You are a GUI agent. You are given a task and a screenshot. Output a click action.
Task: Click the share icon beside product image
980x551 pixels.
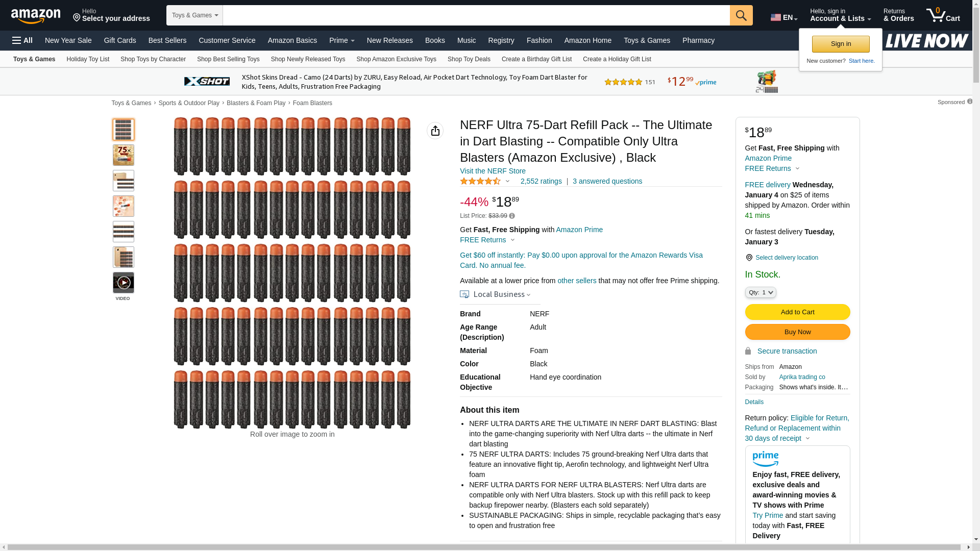click(435, 131)
